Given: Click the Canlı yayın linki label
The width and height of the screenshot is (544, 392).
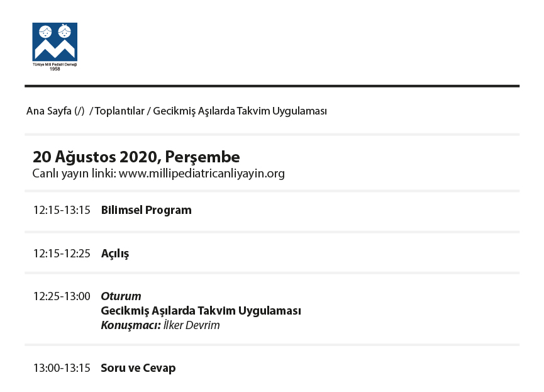Looking at the screenshot, I should [74, 173].
